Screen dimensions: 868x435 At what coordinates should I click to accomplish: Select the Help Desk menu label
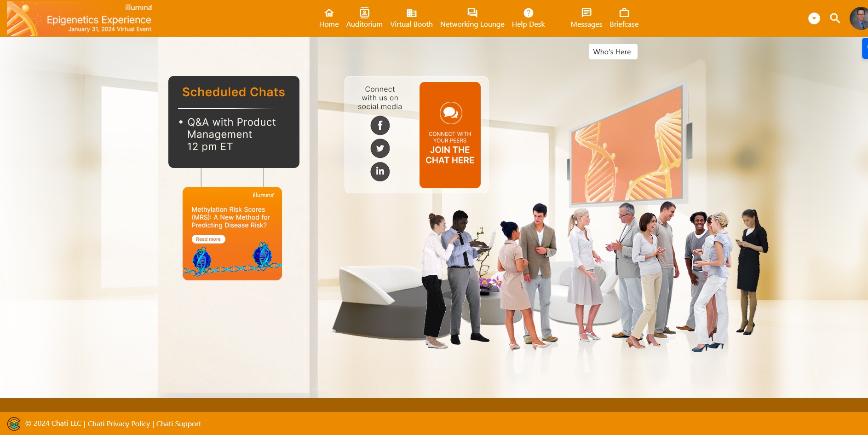pos(529,24)
